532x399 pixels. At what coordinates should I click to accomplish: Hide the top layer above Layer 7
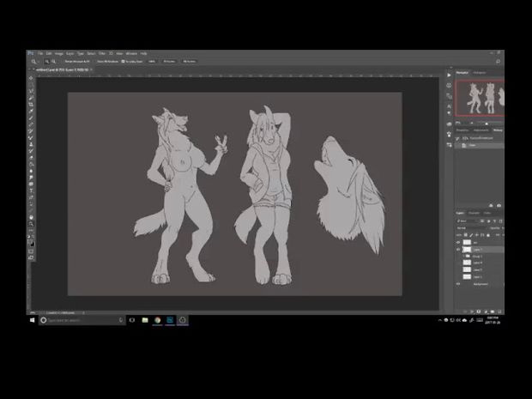(458, 242)
